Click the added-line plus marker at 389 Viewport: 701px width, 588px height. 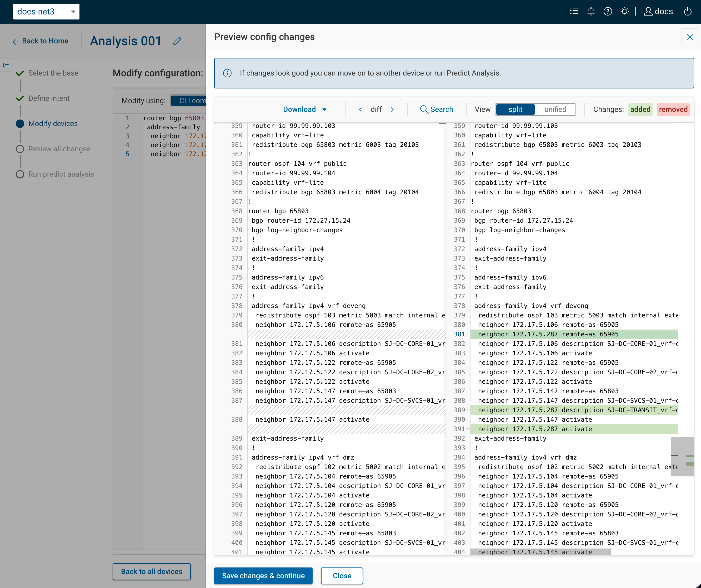click(x=468, y=410)
